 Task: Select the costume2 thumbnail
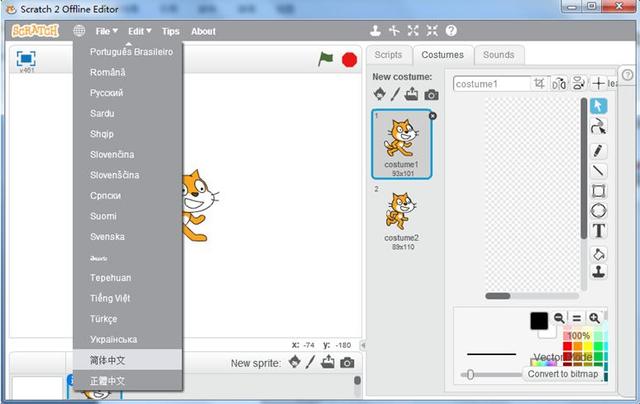[x=402, y=218]
